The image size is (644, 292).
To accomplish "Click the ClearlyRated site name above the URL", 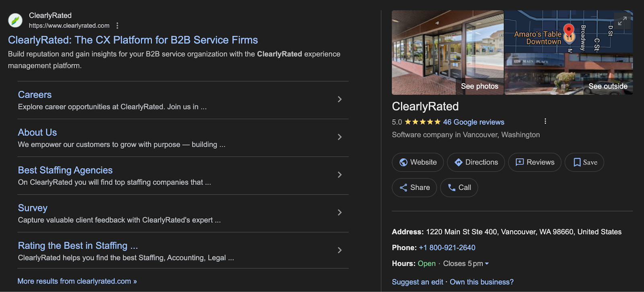I will (x=50, y=15).
